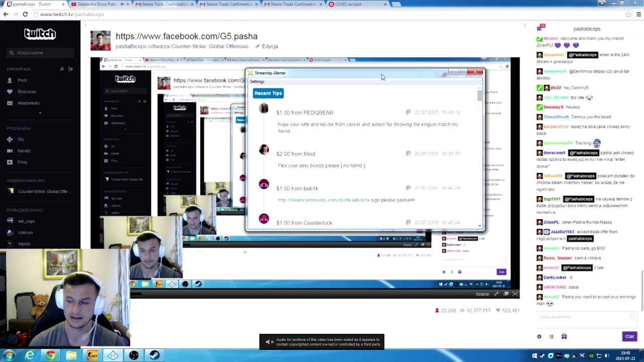Open the Chrome menu hamburger icon
The image size is (644, 362).
coord(639,14)
